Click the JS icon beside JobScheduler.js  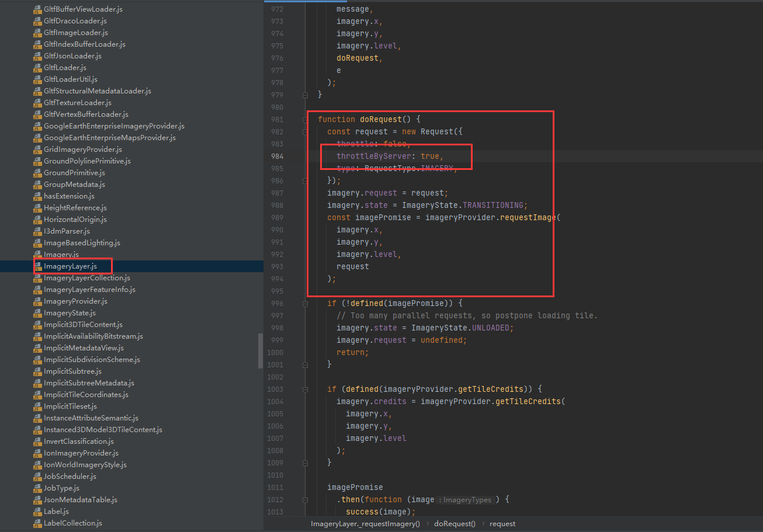tap(38, 477)
